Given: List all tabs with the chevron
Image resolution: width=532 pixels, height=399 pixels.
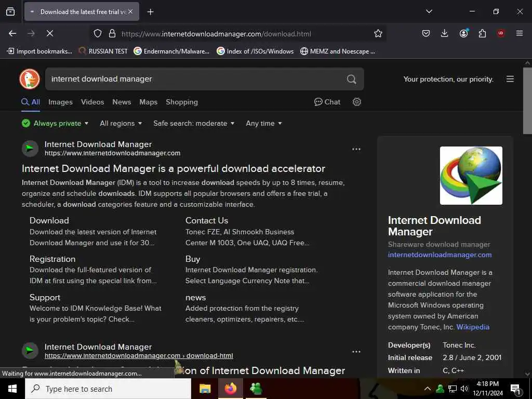Looking at the screenshot, I should 429,11.
